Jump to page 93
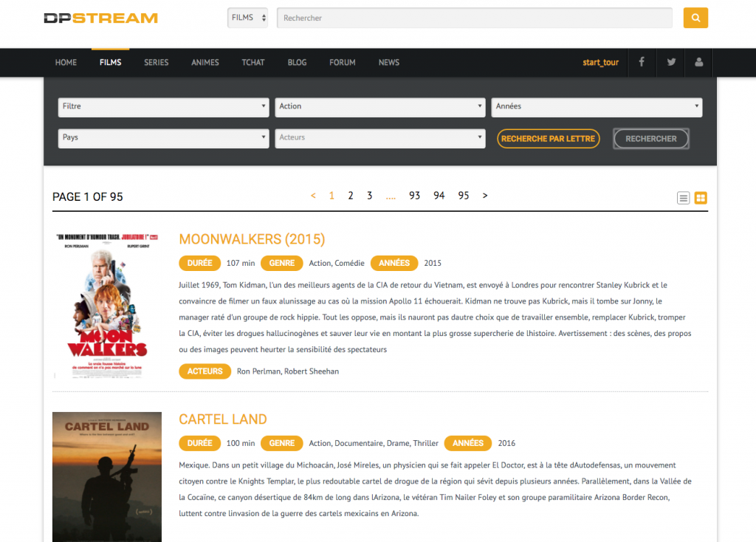The image size is (756, 542). coord(414,196)
